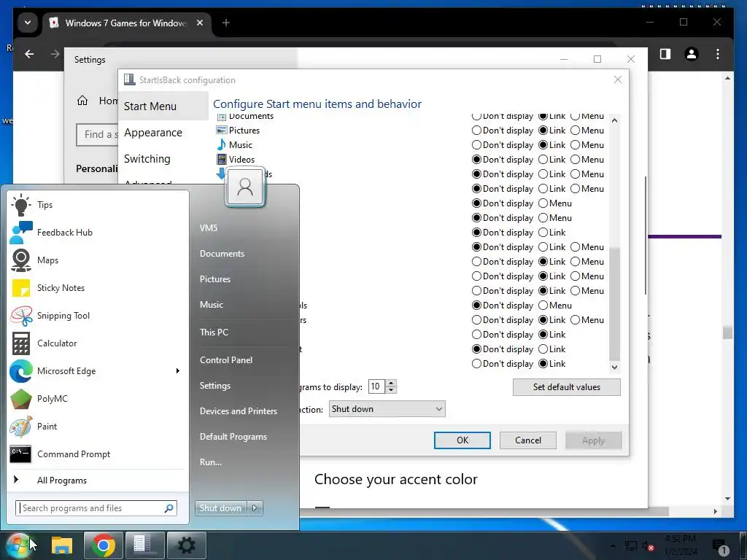Open Tips app from Start menu
747x560 pixels.
click(x=98, y=205)
